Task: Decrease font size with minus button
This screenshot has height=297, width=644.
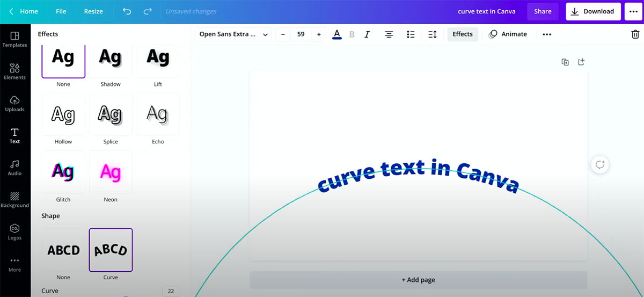Action: pyautogui.click(x=283, y=34)
